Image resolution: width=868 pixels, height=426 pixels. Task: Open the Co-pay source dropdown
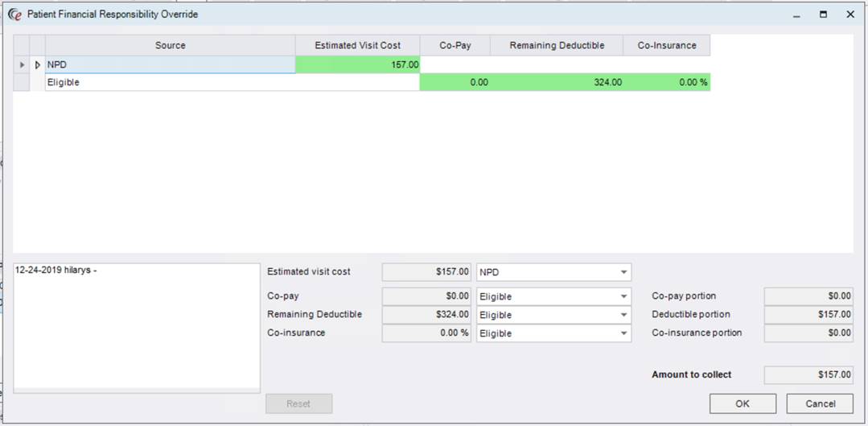(x=623, y=296)
